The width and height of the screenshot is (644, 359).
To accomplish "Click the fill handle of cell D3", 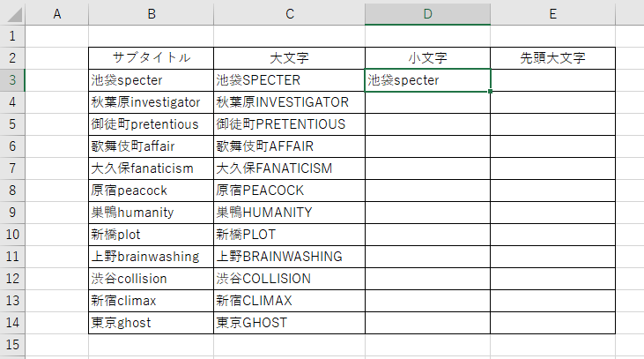I will pyautogui.click(x=490, y=91).
